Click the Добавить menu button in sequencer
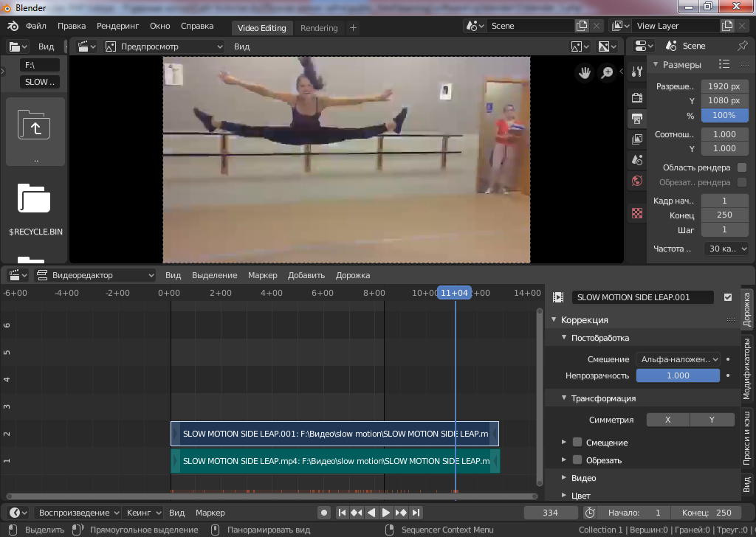 pos(306,275)
